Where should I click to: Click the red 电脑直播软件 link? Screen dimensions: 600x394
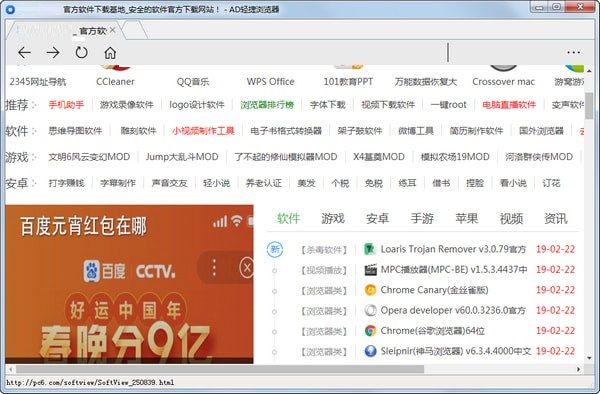[x=509, y=105]
